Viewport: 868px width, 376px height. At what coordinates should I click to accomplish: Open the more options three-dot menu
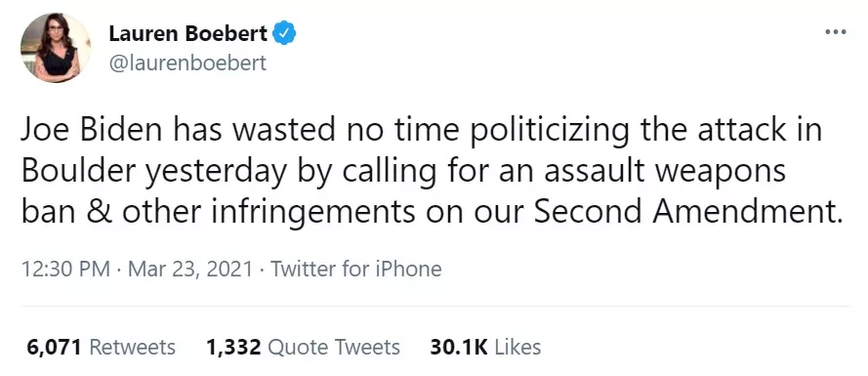pyautogui.click(x=836, y=32)
